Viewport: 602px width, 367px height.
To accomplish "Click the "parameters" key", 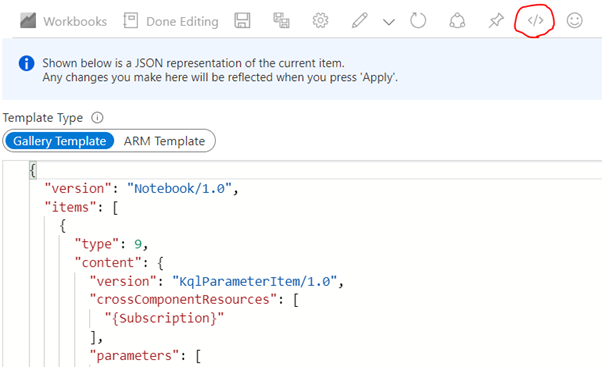I will [134, 355].
